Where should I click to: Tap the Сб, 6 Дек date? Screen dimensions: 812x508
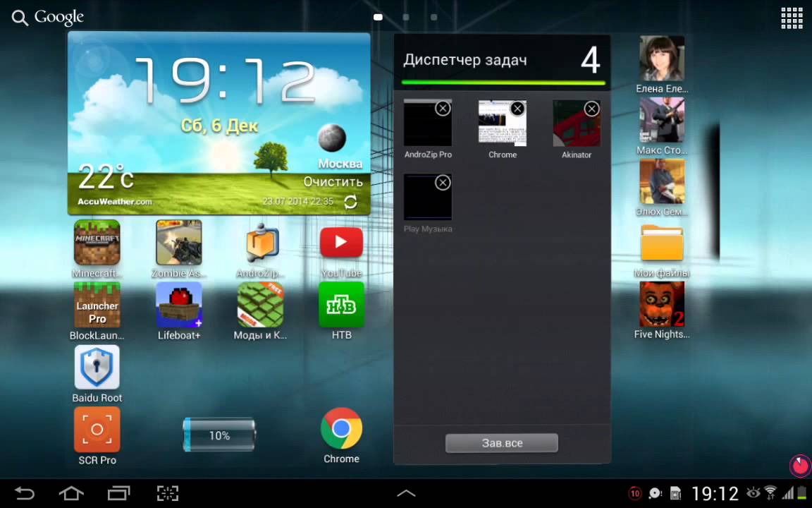point(219,126)
